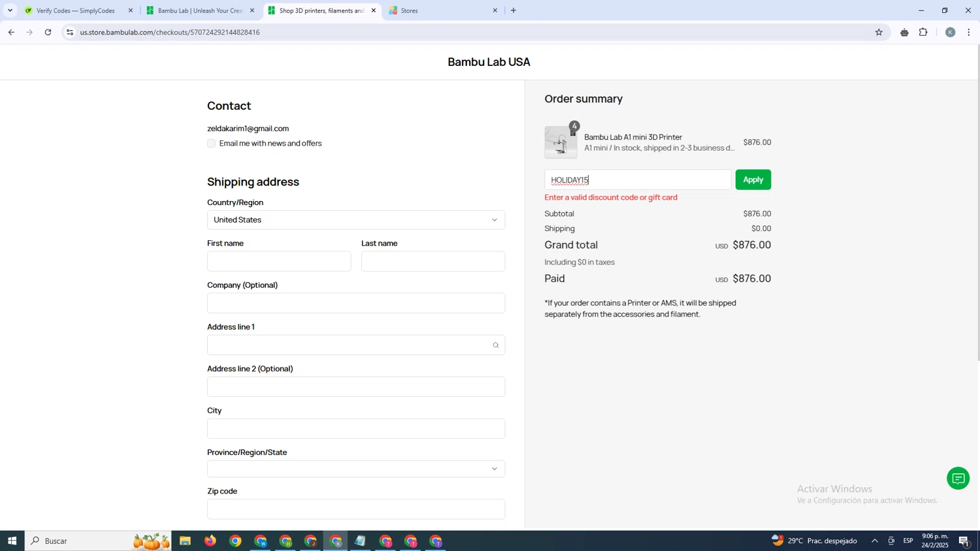View site information icon in address bar
The width and height of the screenshot is (980, 551).
pos(70,32)
